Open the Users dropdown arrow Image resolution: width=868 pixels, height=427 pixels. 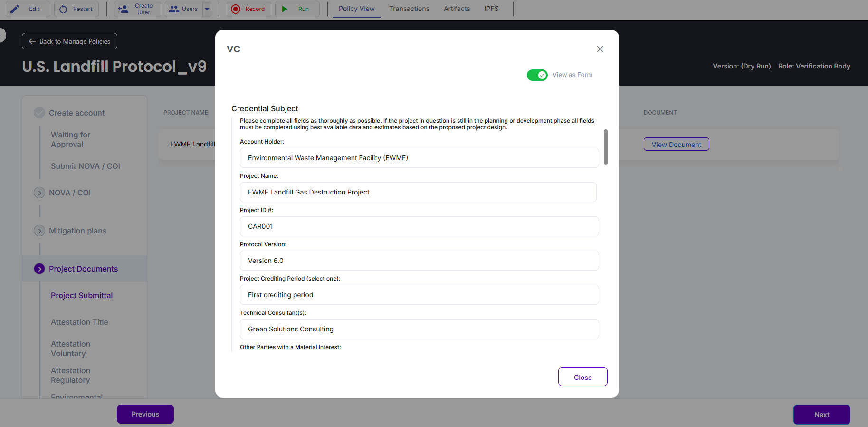207,9
